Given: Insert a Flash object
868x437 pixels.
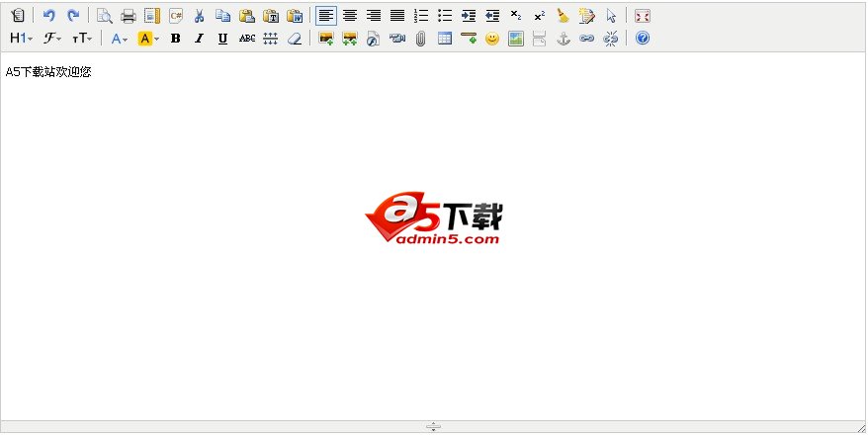Looking at the screenshot, I should (373, 39).
